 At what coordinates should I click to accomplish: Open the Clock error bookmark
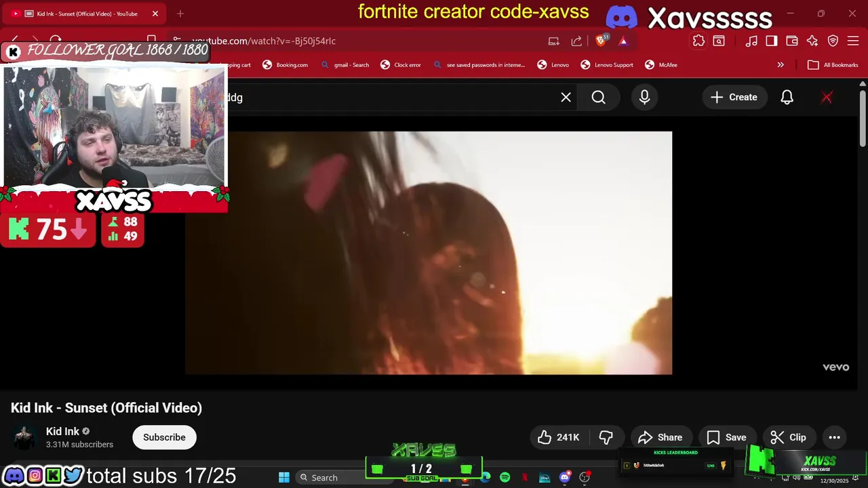pyautogui.click(x=401, y=65)
